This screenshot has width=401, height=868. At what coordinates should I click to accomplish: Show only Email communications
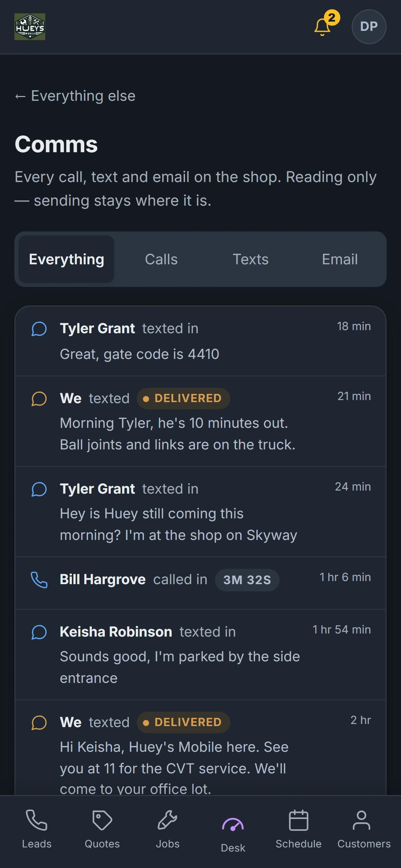tap(340, 259)
